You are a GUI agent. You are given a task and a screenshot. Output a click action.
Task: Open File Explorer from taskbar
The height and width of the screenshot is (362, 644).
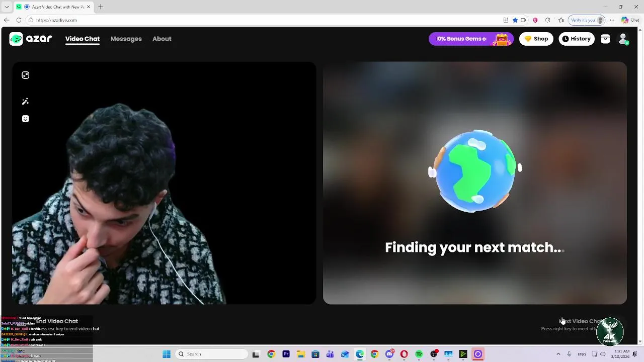(x=300, y=354)
